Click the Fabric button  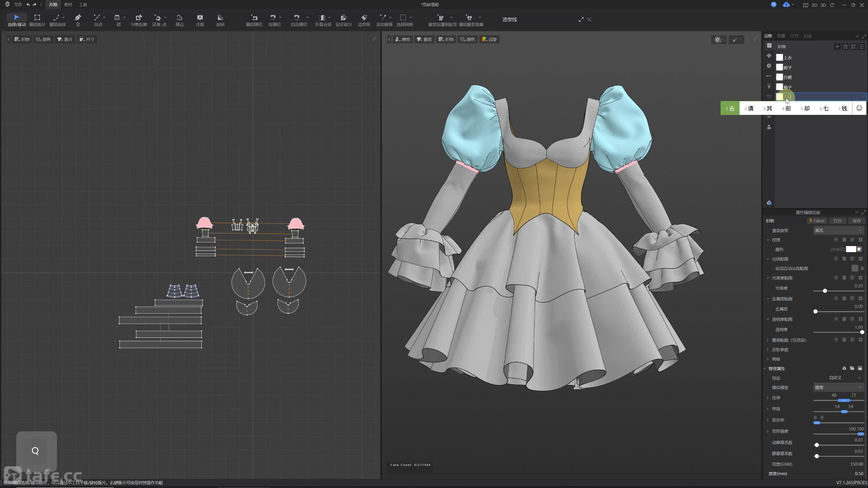(x=817, y=221)
